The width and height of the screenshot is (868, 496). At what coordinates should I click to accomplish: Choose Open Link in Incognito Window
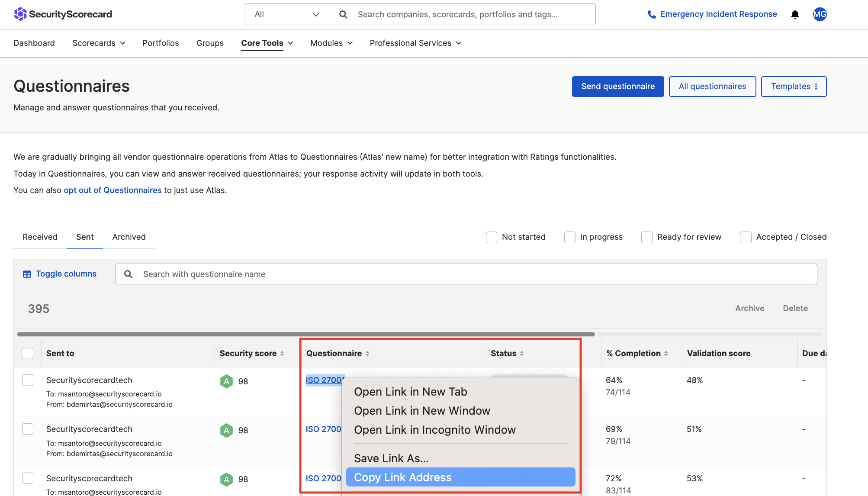pos(460,430)
